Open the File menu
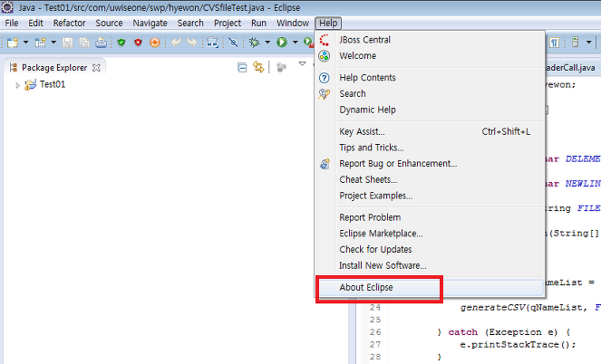601x364 pixels. click(12, 23)
